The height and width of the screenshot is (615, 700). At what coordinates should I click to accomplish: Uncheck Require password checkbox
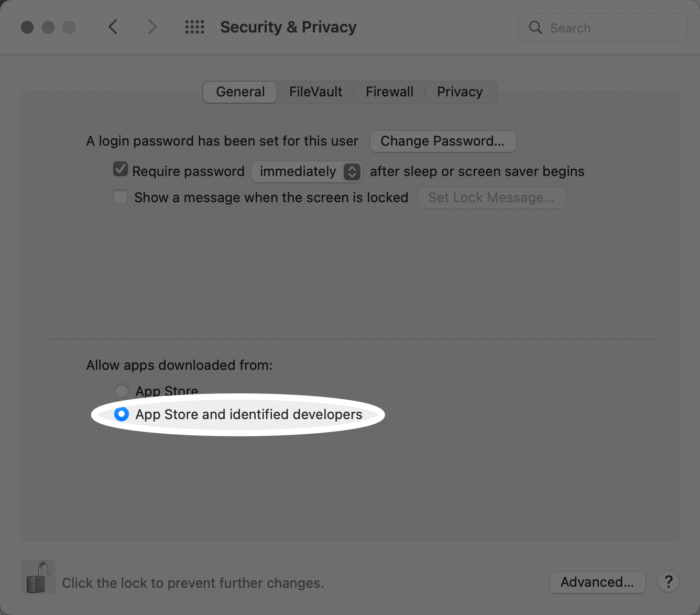pyautogui.click(x=120, y=169)
